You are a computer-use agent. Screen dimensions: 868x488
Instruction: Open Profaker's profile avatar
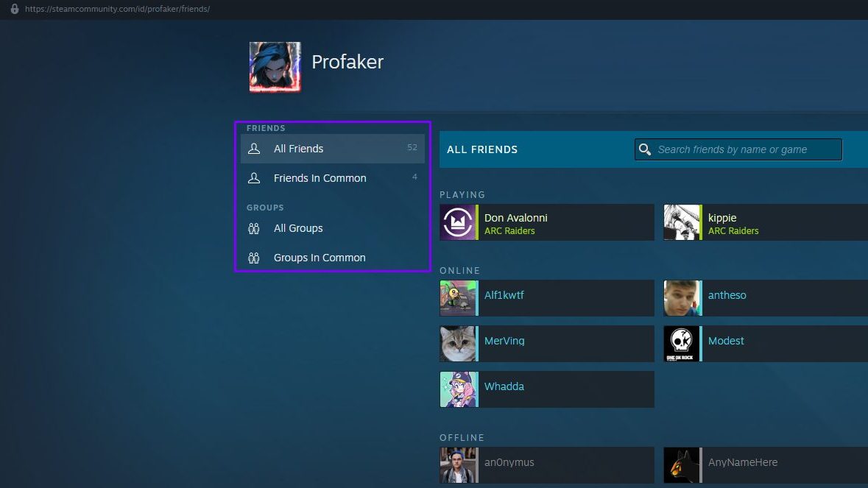pos(275,67)
